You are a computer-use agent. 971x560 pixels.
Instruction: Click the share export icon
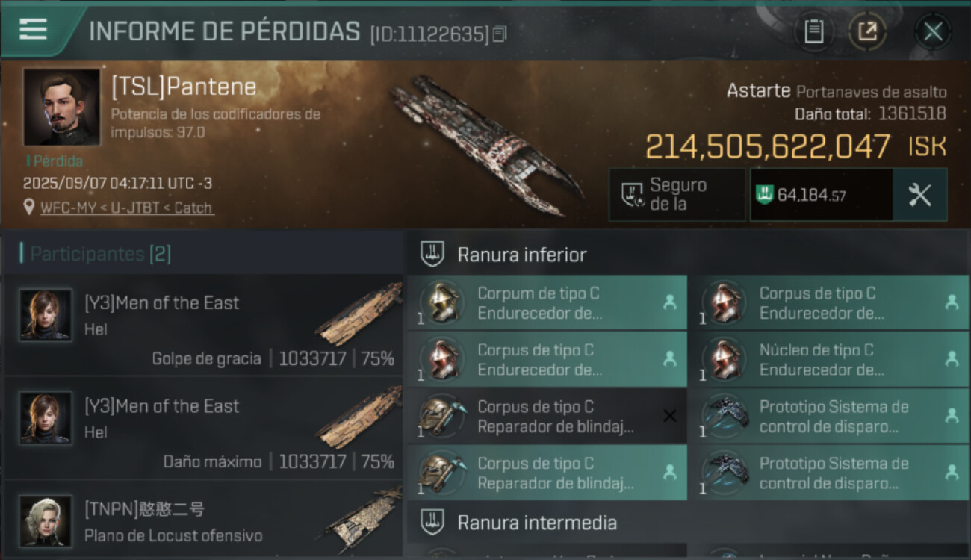867,31
